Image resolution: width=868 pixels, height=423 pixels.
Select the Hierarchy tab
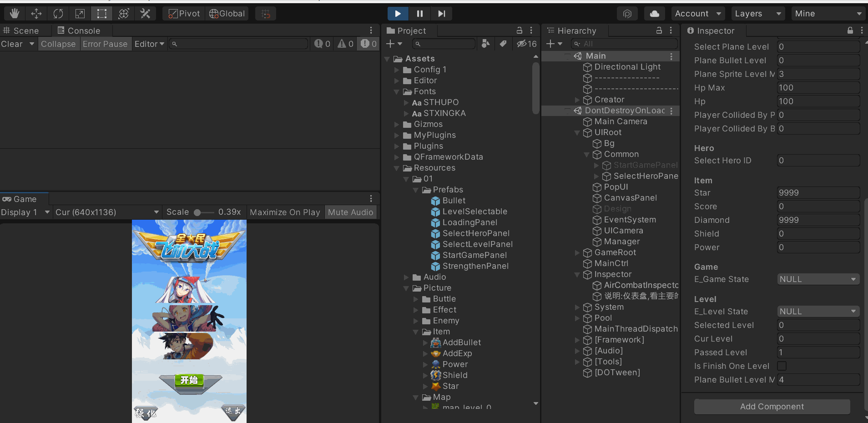571,30
